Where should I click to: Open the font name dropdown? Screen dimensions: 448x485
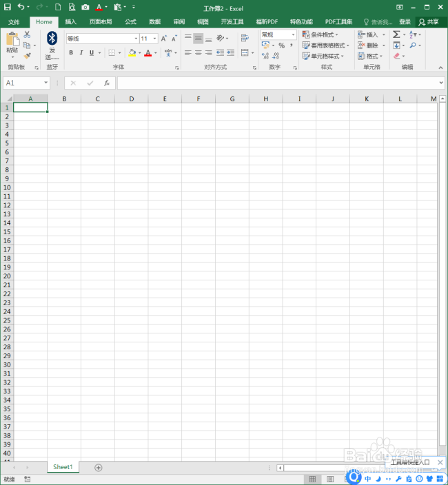[x=136, y=39]
